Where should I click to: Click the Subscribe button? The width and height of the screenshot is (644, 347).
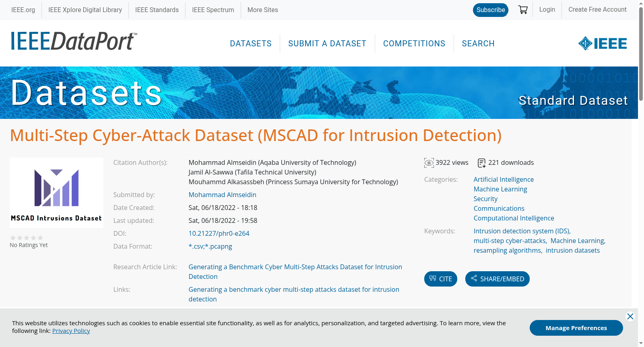[491, 10]
